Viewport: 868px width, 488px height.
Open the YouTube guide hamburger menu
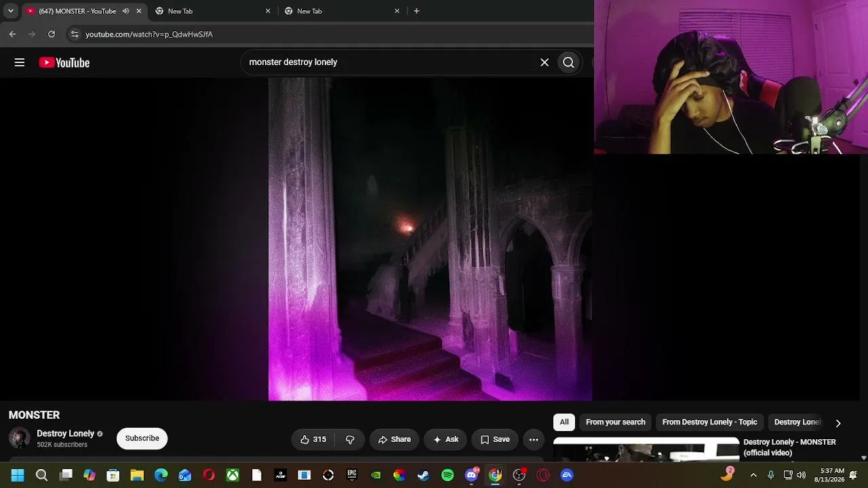click(20, 62)
